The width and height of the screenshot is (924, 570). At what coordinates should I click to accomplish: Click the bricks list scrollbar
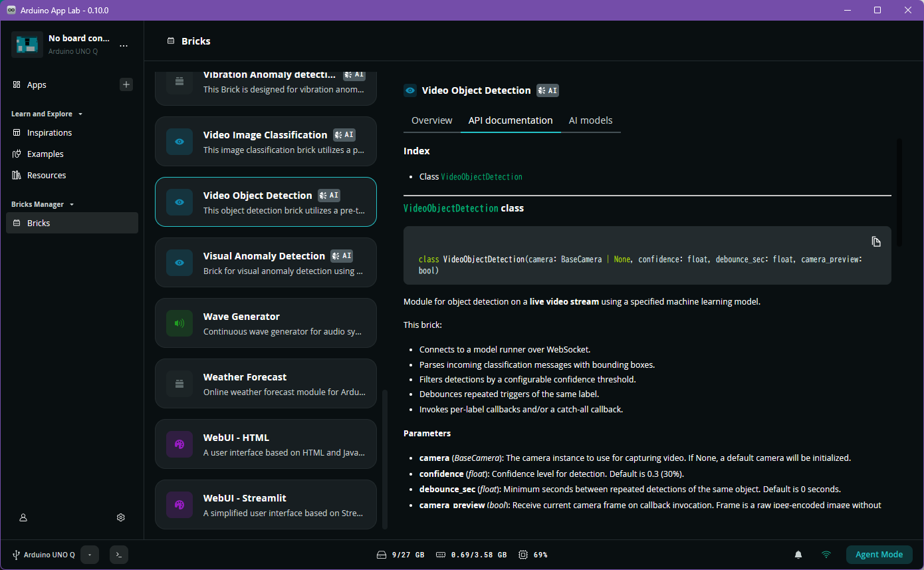pos(385,459)
